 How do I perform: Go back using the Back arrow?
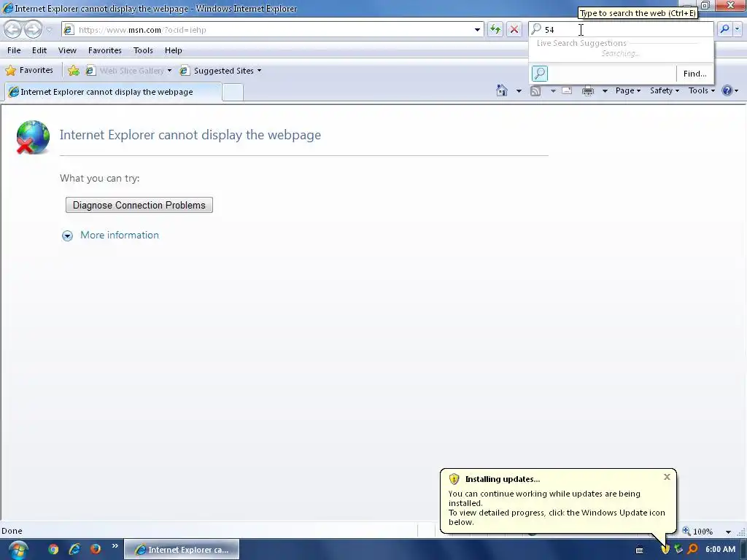click(x=13, y=29)
